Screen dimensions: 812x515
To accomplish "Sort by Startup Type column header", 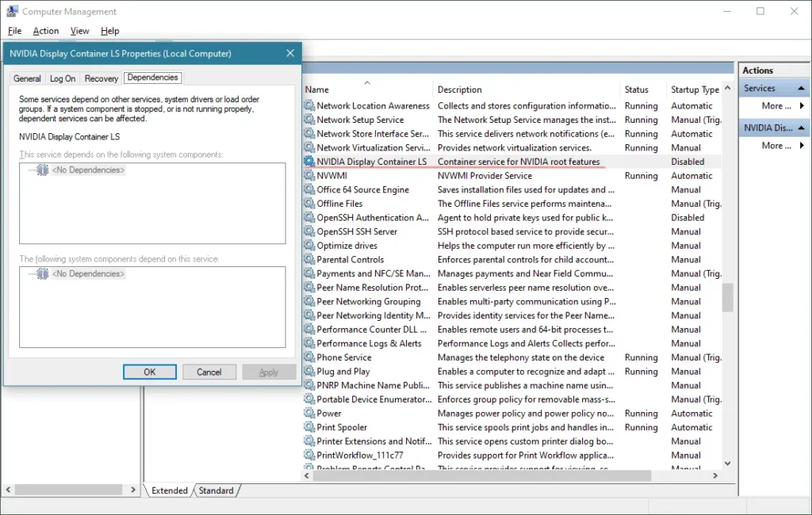I will (x=695, y=90).
